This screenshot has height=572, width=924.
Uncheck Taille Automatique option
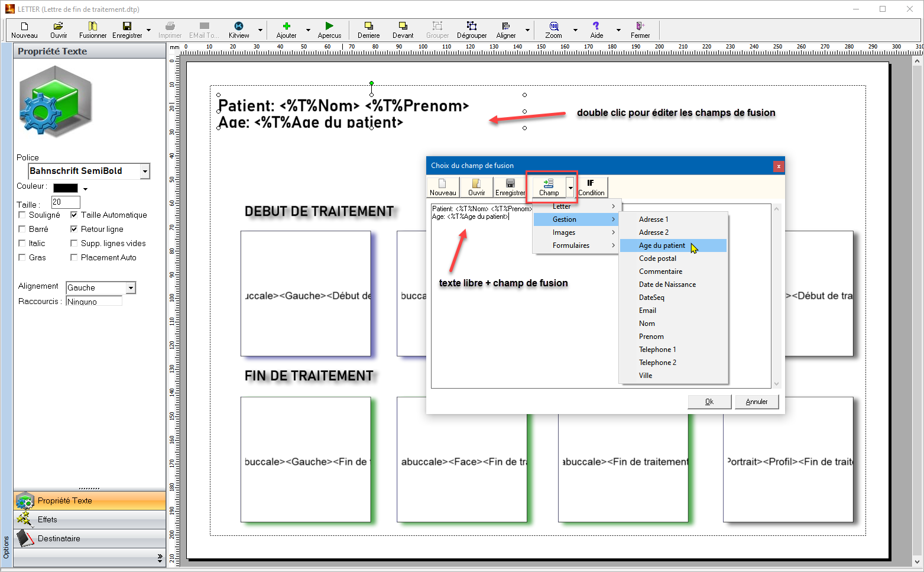[74, 215]
